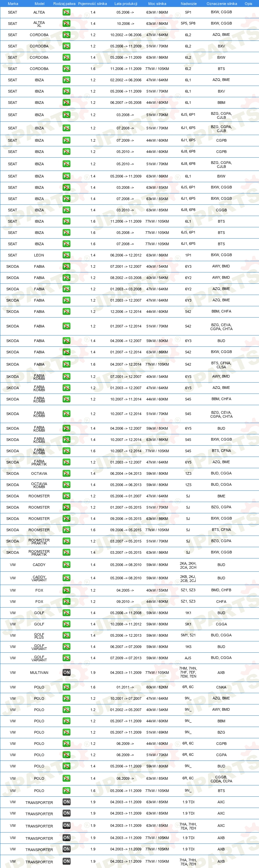Click petrol fuel icon in SEAT ALTEA 5P1 row
This screenshot has width=259, height=868.
pyautogui.click(x=66, y=13)
